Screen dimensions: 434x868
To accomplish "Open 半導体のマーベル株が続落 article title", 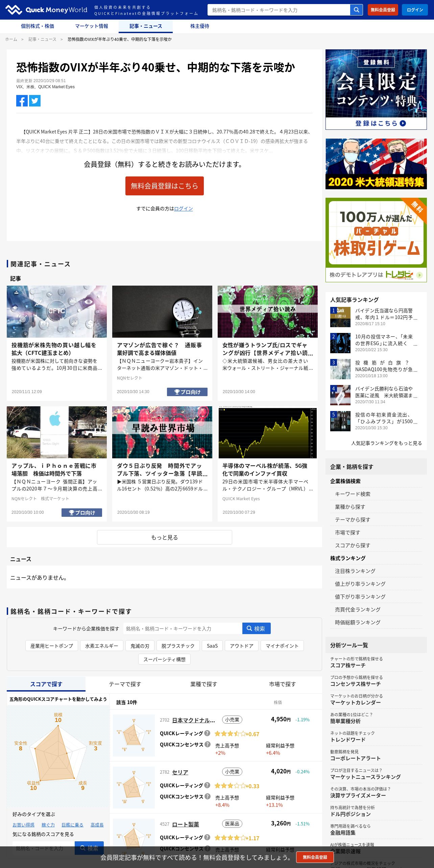I will [x=265, y=470].
